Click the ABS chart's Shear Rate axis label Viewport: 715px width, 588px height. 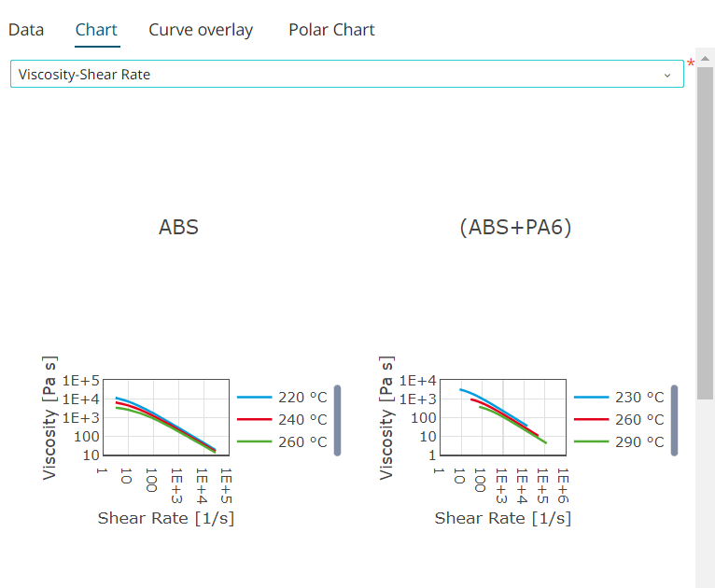click(x=165, y=518)
